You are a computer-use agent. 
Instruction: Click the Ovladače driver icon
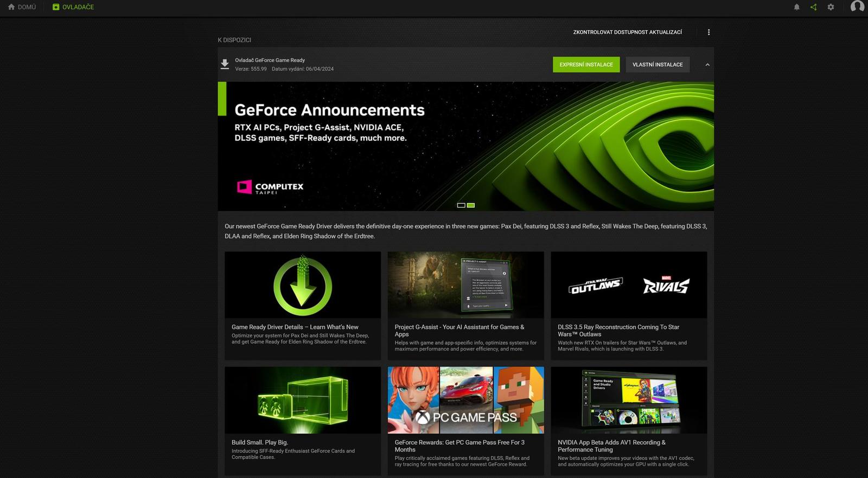[x=56, y=7]
